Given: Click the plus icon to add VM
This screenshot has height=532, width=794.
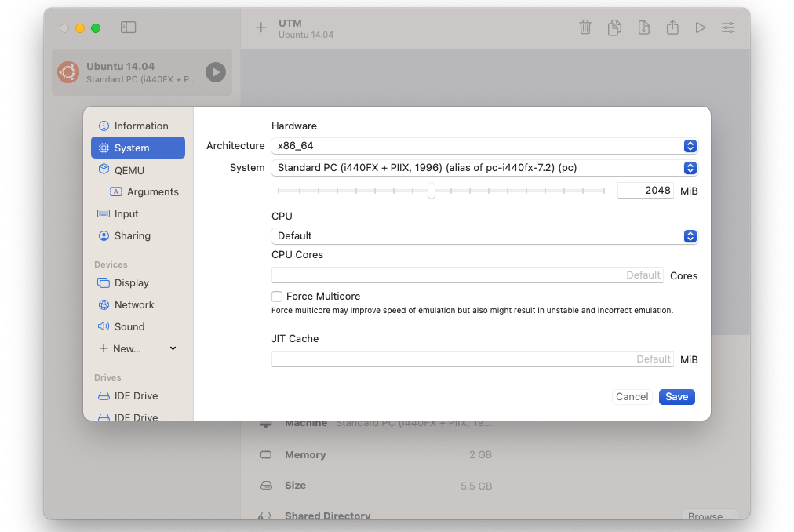Looking at the screenshot, I should click(x=261, y=27).
